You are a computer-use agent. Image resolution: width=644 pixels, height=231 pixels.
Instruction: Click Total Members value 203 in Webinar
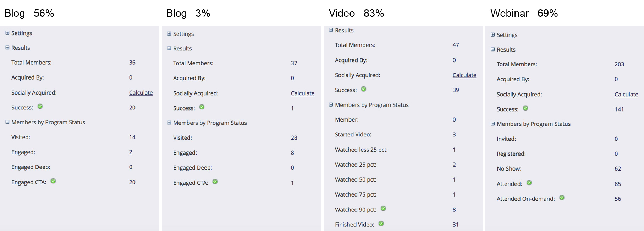click(x=619, y=64)
